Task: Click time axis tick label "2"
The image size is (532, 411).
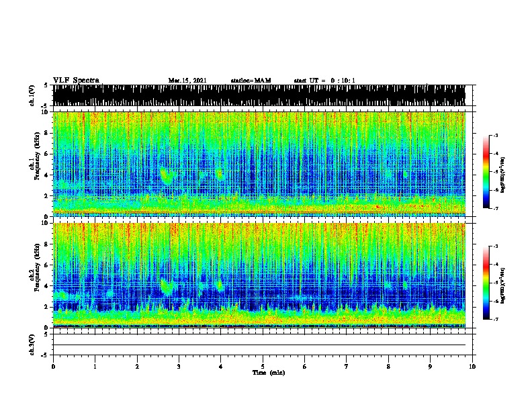Action: tap(137, 367)
